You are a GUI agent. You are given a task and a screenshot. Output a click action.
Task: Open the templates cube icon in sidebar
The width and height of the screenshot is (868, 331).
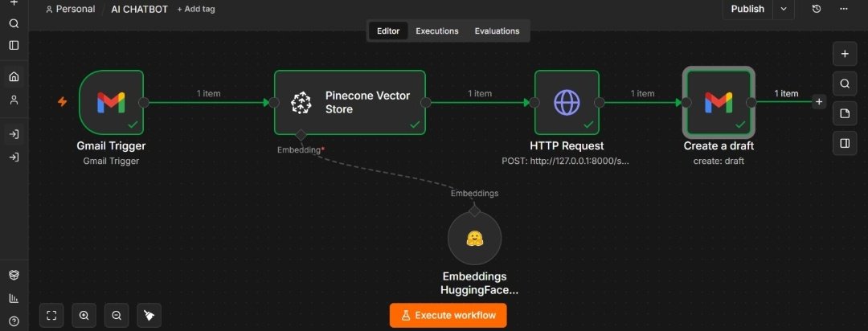(14, 275)
